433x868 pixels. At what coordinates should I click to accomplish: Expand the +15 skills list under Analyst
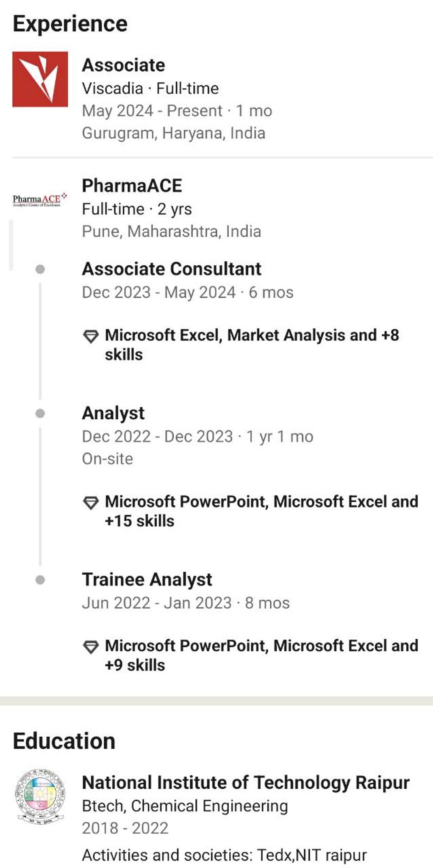pos(261,511)
